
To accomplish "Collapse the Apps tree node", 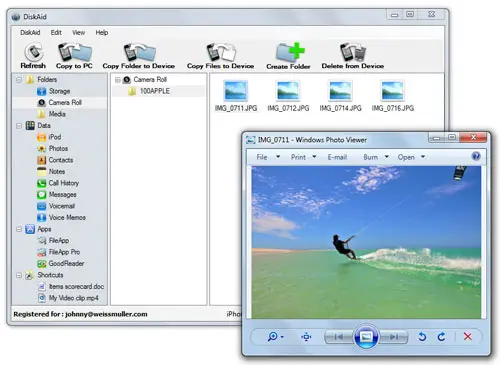I will coord(19,229).
